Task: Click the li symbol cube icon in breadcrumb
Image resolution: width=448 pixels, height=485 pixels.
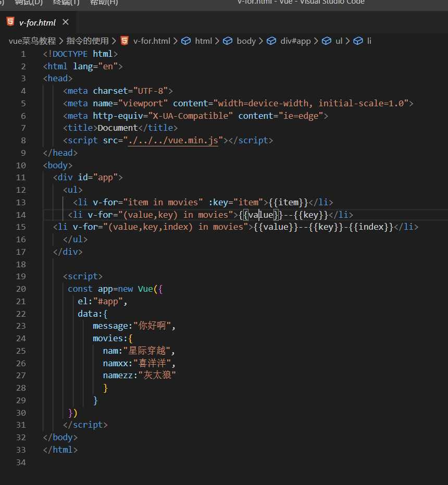Action: (x=358, y=41)
